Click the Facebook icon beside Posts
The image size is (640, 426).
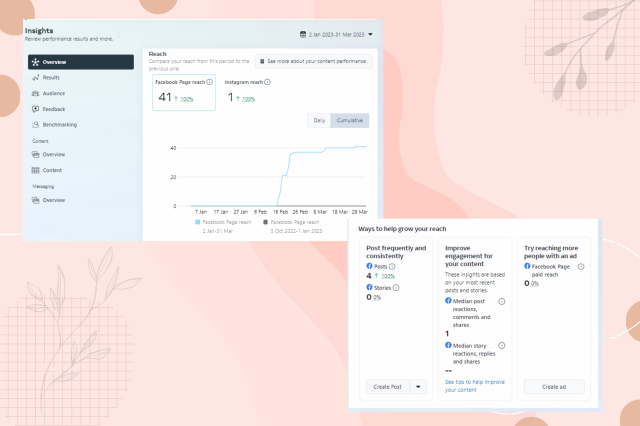point(369,266)
